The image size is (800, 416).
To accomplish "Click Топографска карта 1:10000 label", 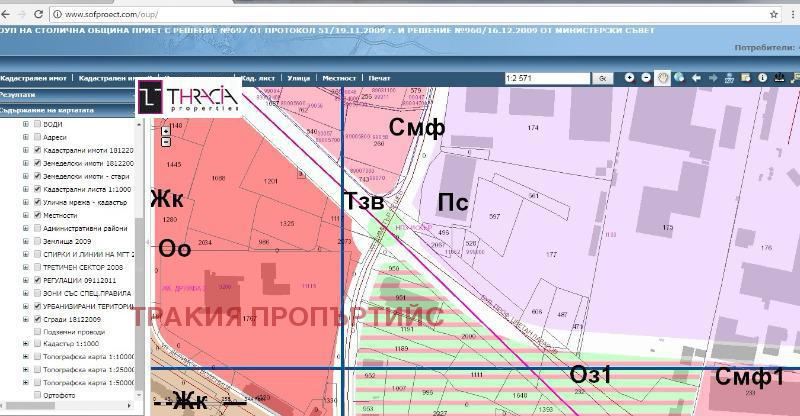I will pyautogui.click(x=89, y=356).
